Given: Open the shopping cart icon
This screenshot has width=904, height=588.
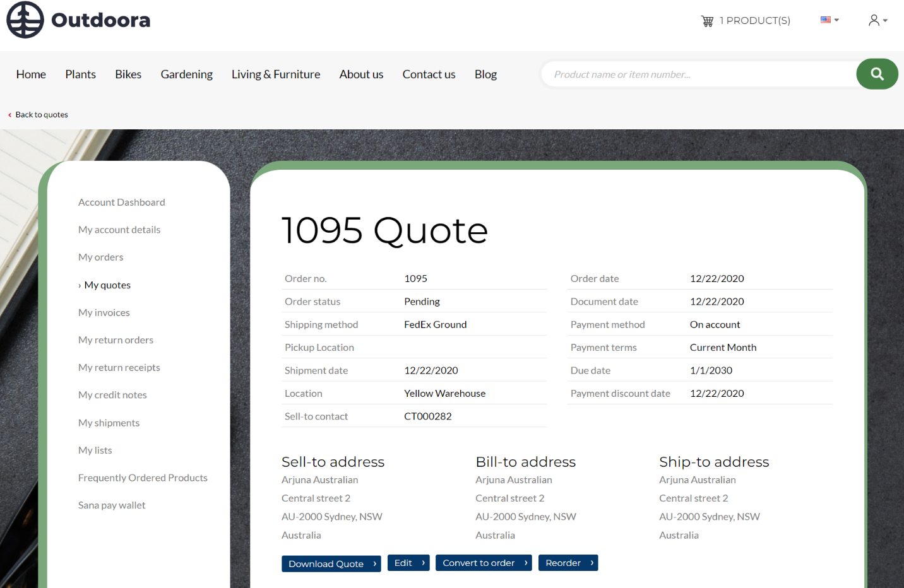Looking at the screenshot, I should (x=707, y=21).
